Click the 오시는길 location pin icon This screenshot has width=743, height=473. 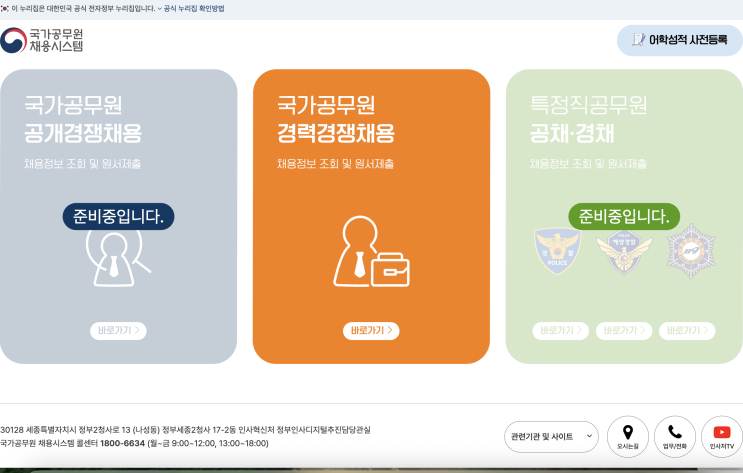pyautogui.click(x=627, y=437)
